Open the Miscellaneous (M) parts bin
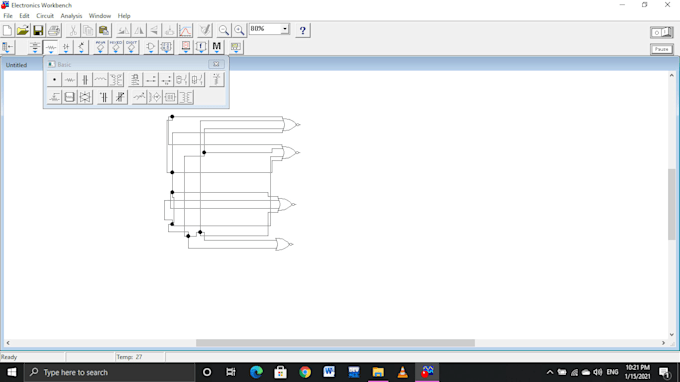 pyautogui.click(x=217, y=47)
